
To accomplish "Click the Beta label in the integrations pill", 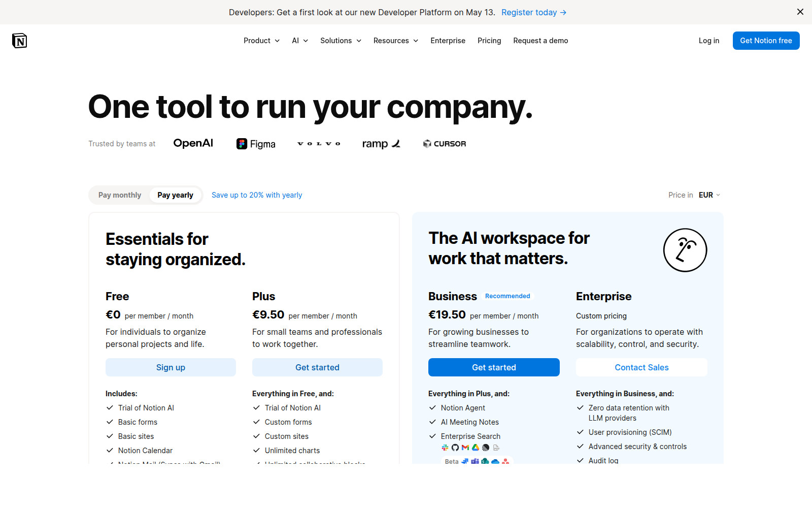I will (x=452, y=461).
